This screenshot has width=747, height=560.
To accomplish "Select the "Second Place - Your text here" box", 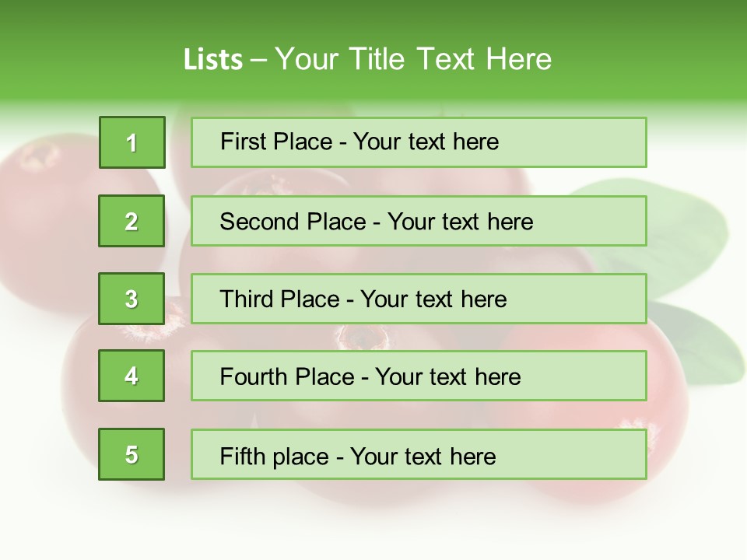I will click(419, 221).
